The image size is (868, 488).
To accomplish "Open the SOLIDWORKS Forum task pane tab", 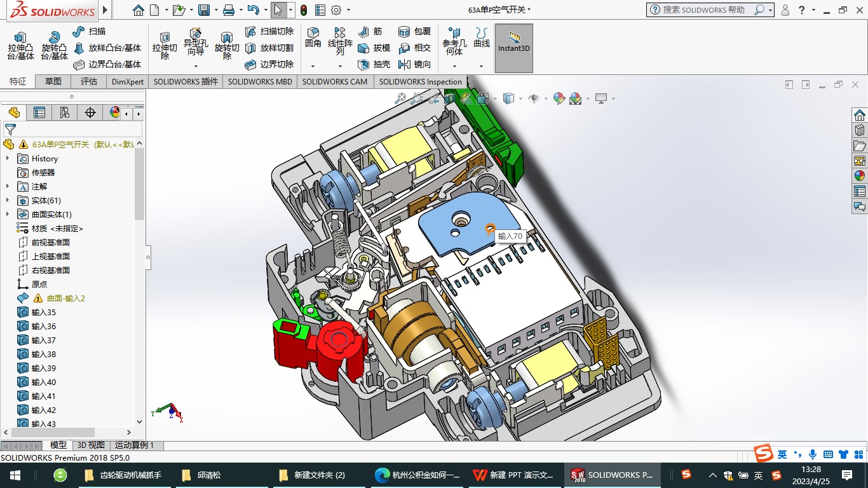I will (x=860, y=206).
